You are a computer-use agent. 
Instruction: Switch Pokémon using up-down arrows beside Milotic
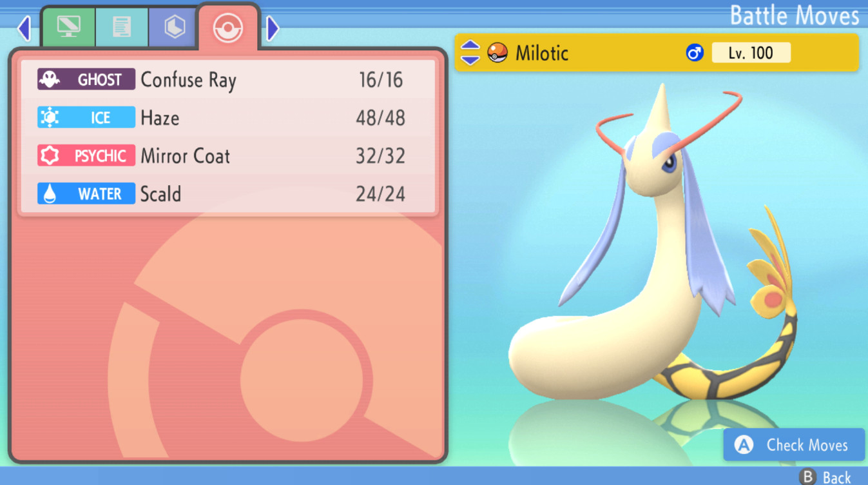470,53
